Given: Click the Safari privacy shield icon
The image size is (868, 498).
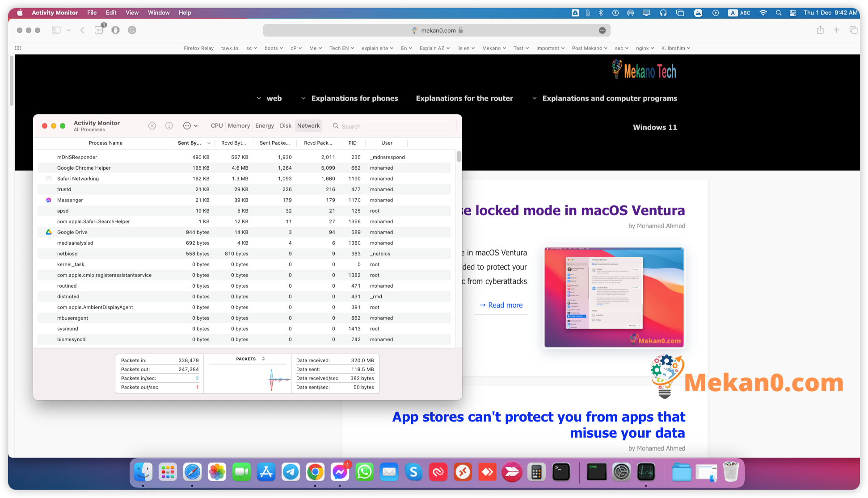Looking at the screenshot, I should tap(115, 30).
